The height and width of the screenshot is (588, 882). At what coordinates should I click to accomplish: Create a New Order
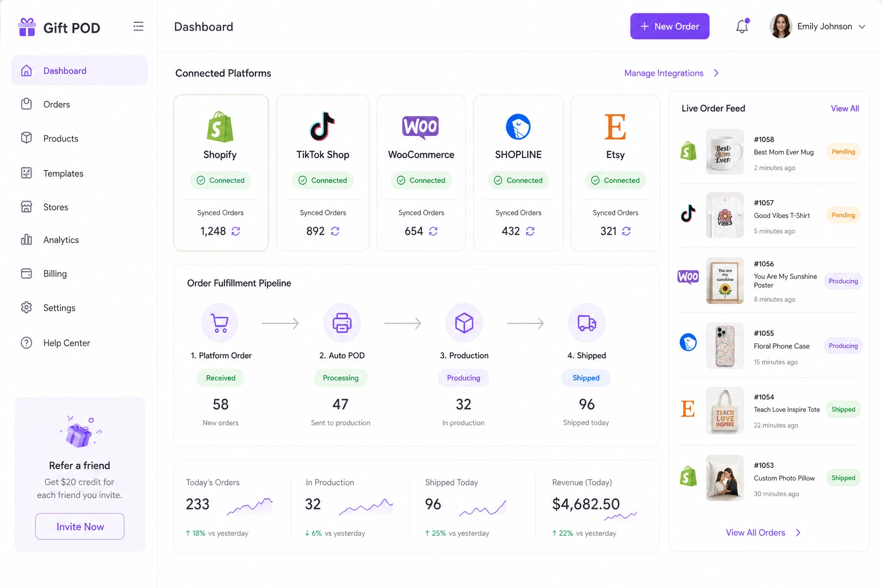click(x=669, y=26)
